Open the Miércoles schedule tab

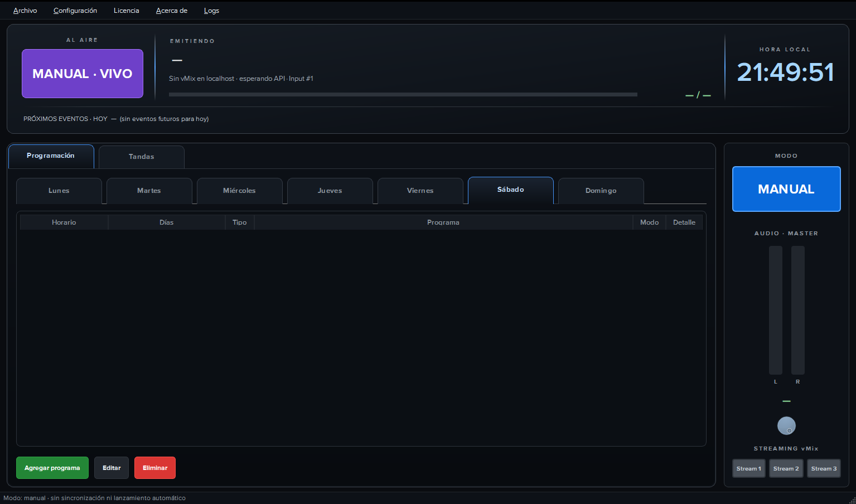(239, 191)
